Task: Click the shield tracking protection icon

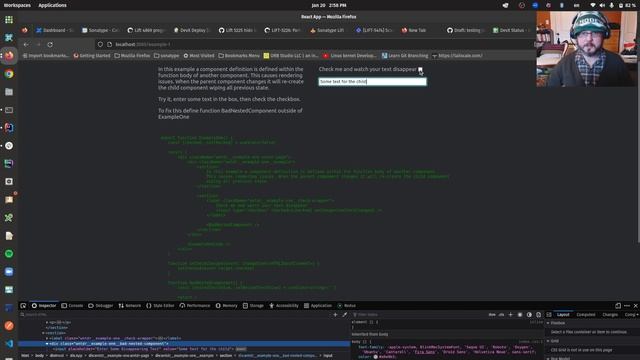Action: pos(100,44)
